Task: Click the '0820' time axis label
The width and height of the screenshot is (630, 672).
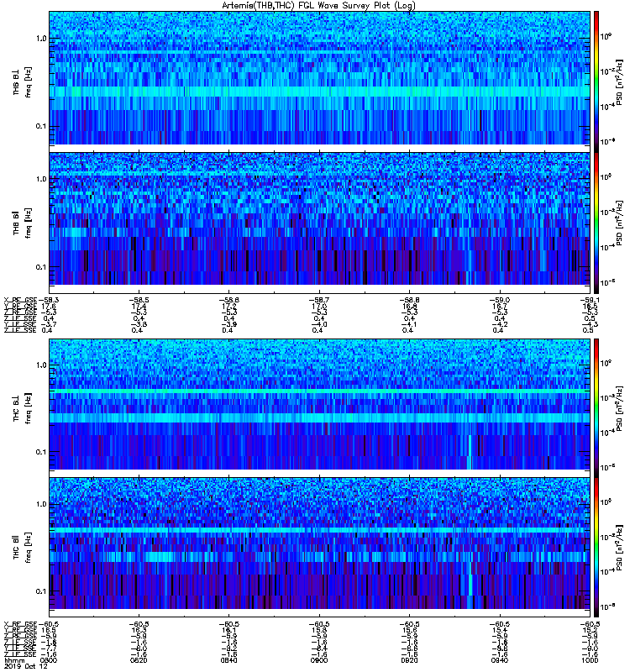Action: [139, 660]
